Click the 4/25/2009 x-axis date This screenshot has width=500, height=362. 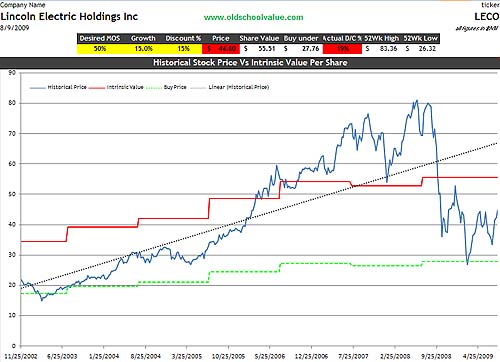click(478, 356)
